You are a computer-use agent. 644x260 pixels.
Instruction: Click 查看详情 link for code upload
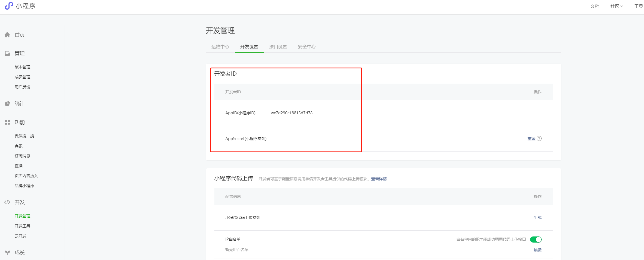click(x=379, y=179)
